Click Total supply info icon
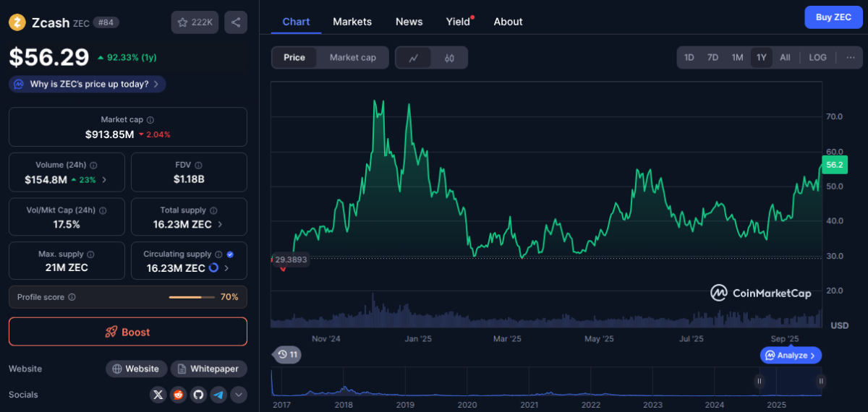 [x=213, y=210]
